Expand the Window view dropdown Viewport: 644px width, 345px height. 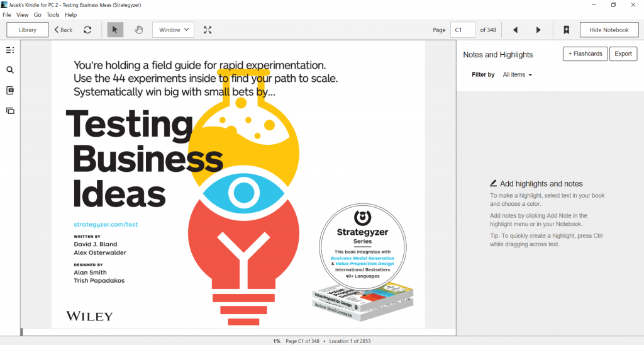(x=173, y=30)
